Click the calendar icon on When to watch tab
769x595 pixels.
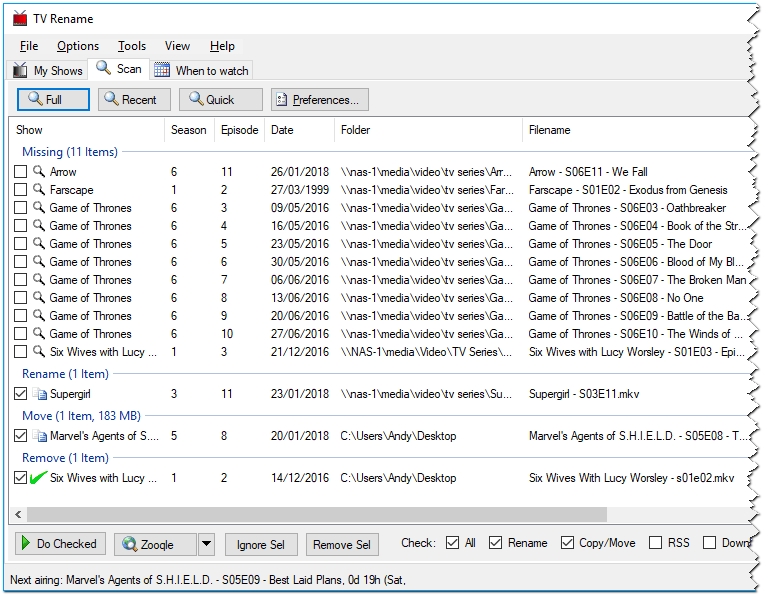162,70
